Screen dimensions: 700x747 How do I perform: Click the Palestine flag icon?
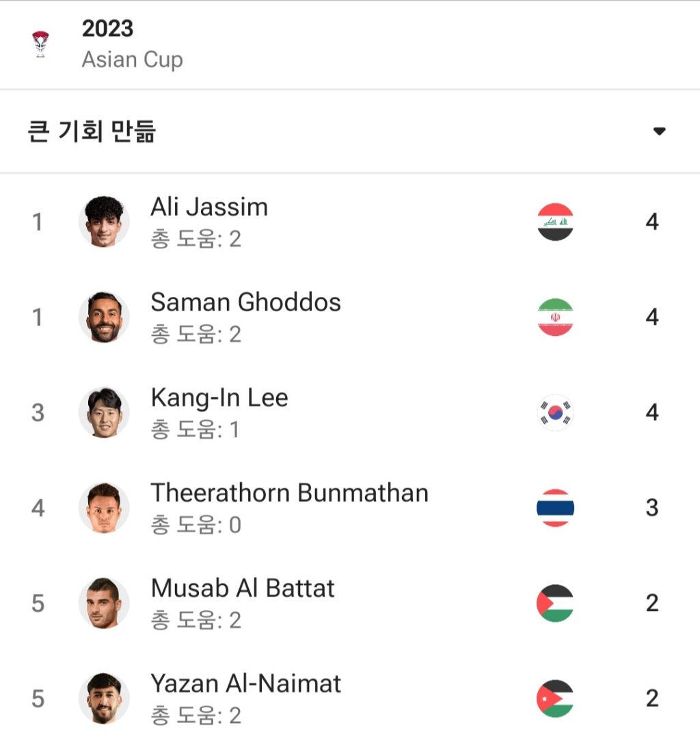pyautogui.click(x=555, y=603)
